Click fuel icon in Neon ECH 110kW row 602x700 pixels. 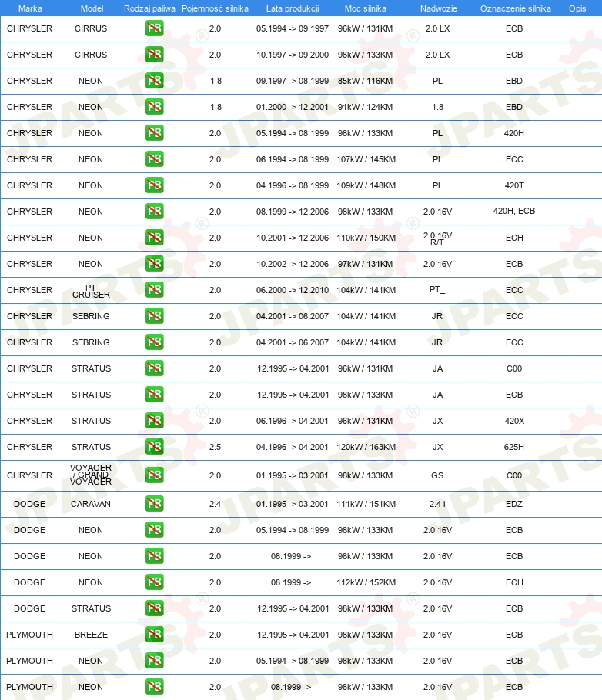pyautogui.click(x=154, y=238)
